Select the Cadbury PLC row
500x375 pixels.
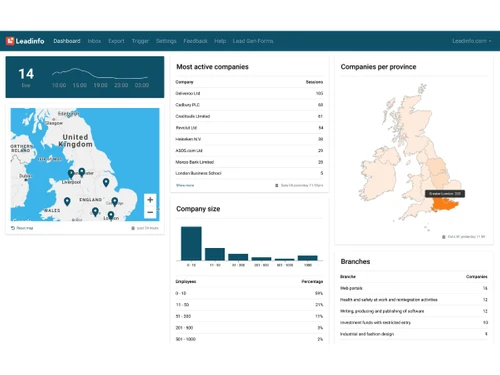[x=249, y=105]
